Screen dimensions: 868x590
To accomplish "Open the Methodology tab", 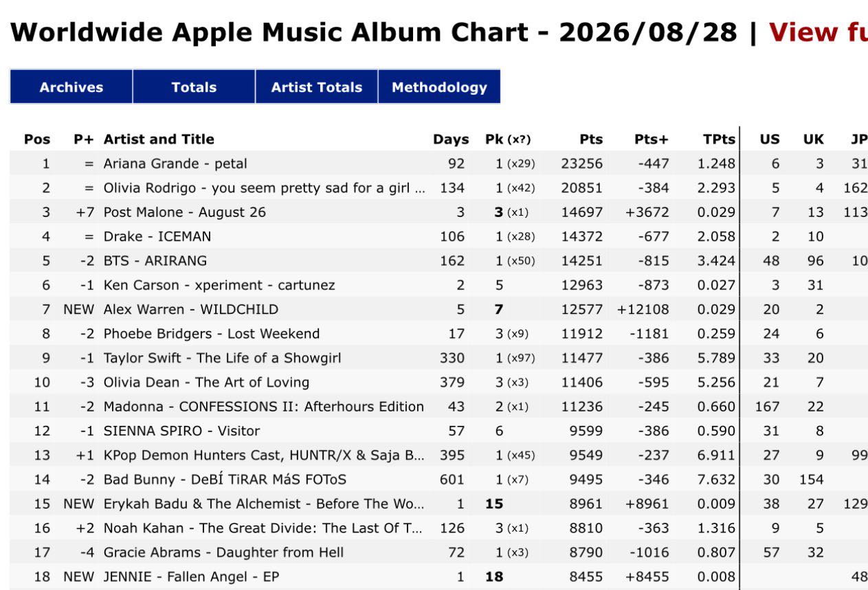I will pyautogui.click(x=439, y=87).
